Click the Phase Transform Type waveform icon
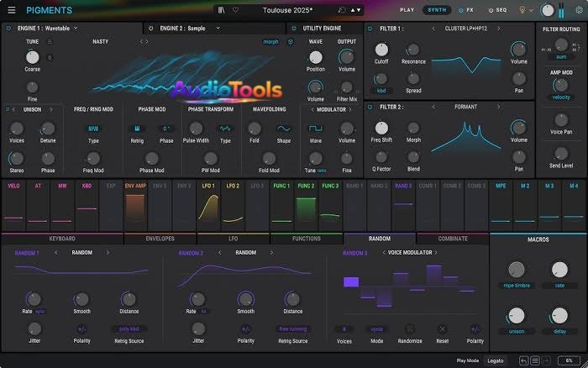This screenshot has width=588, height=368. tap(225, 129)
